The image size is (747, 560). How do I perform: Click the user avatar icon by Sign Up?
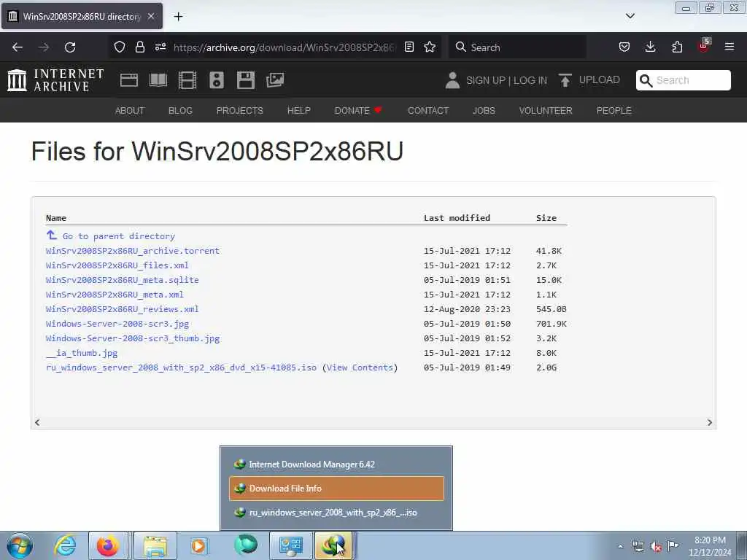pyautogui.click(x=452, y=80)
